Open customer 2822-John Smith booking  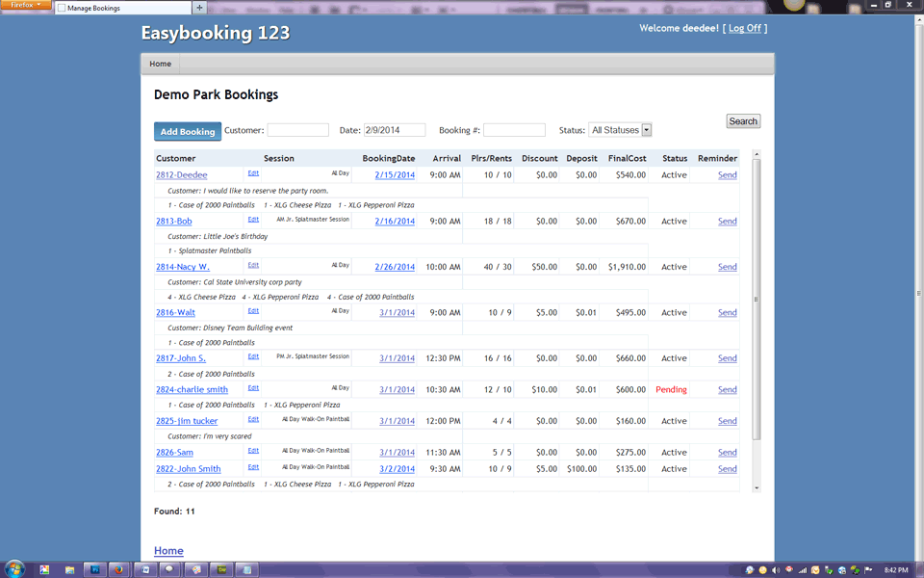(x=189, y=469)
